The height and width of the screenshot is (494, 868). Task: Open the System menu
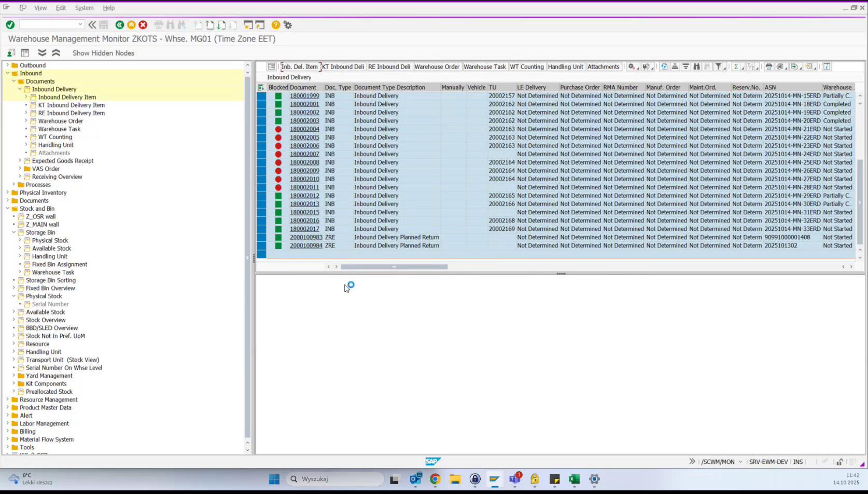(x=84, y=8)
